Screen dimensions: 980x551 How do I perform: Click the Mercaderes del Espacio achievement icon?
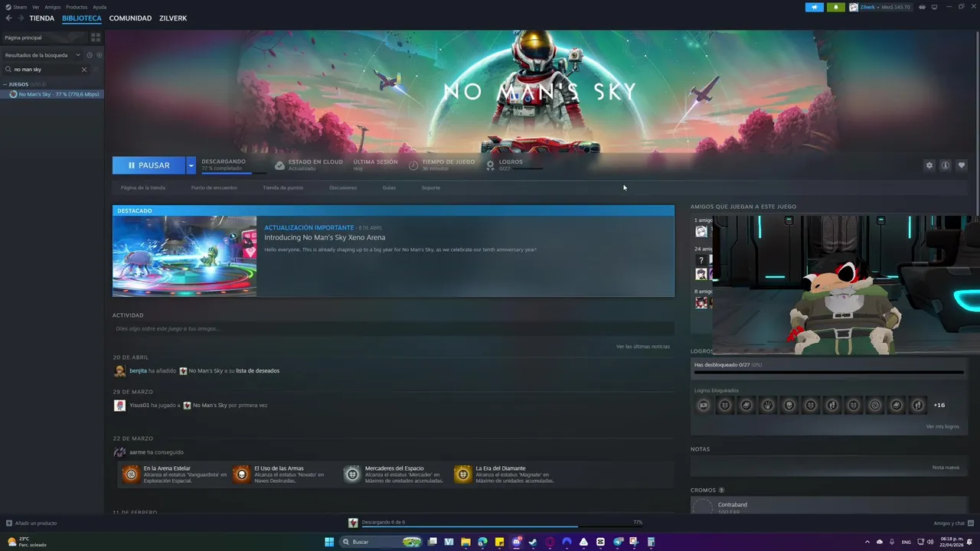tap(351, 474)
